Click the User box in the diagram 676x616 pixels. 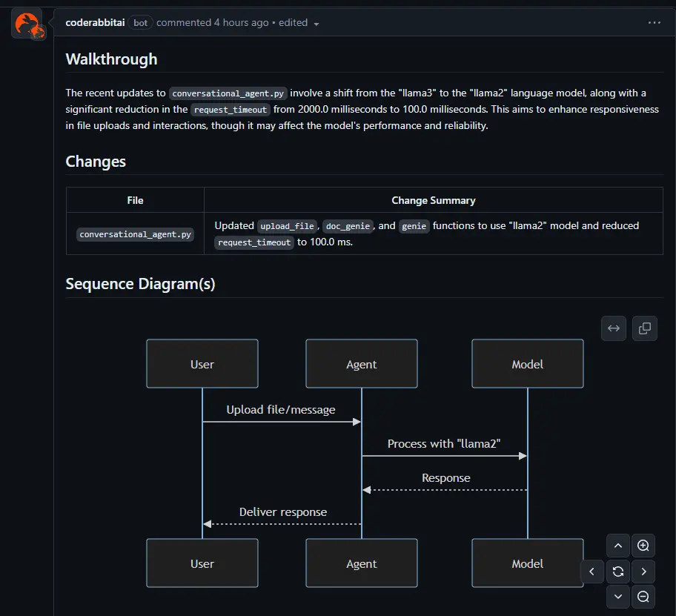pos(202,363)
